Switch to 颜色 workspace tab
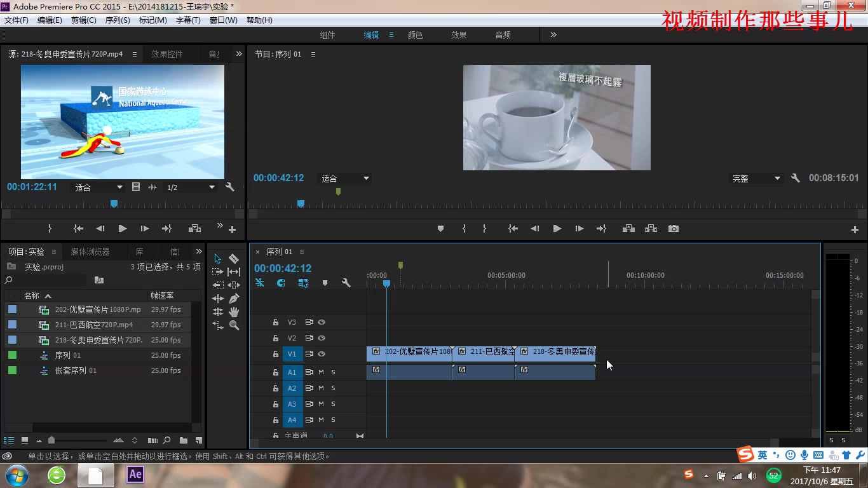Image resolution: width=868 pixels, height=488 pixels. pos(415,35)
